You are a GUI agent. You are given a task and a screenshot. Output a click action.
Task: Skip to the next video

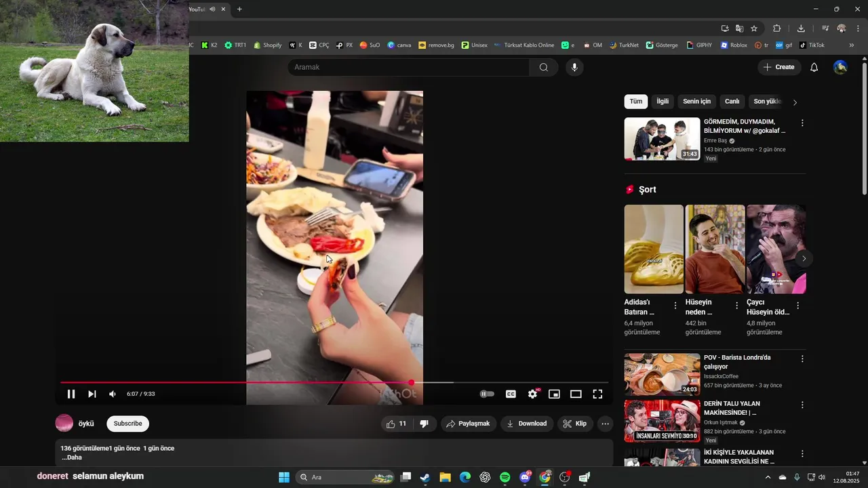pos(92,394)
